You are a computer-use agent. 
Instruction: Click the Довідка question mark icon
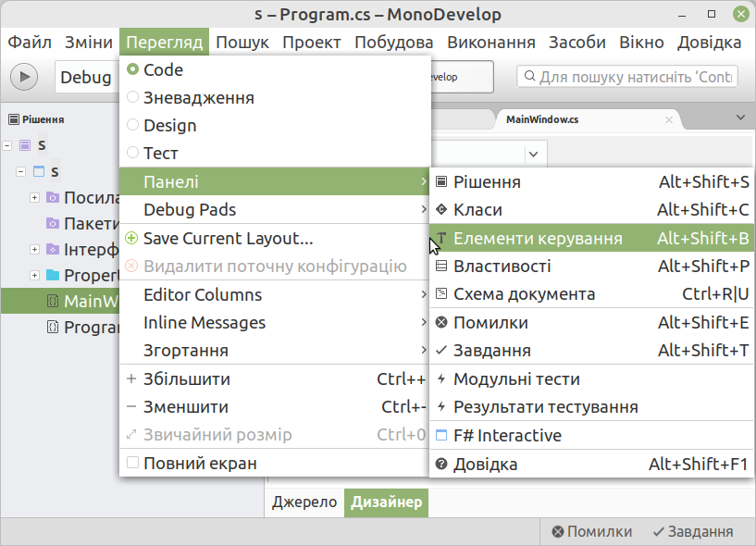pyautogui.click(x=441, y=464)
